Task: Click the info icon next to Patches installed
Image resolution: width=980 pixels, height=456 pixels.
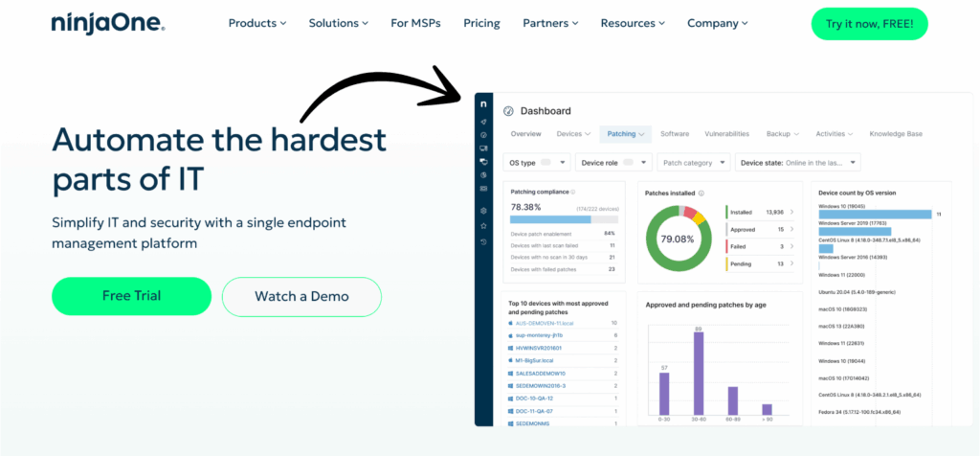Action: (x=702, y=193)
